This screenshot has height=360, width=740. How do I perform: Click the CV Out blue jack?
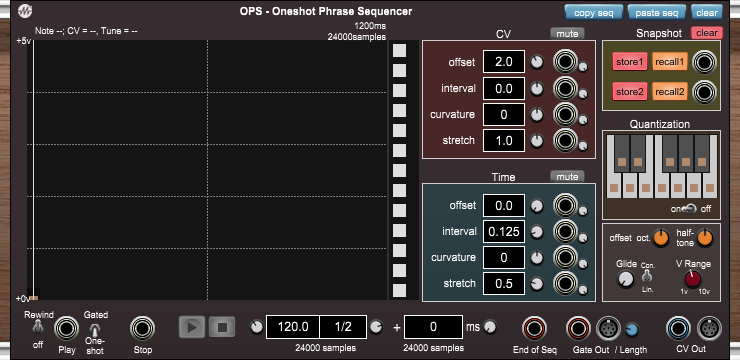tap(679, 328)
